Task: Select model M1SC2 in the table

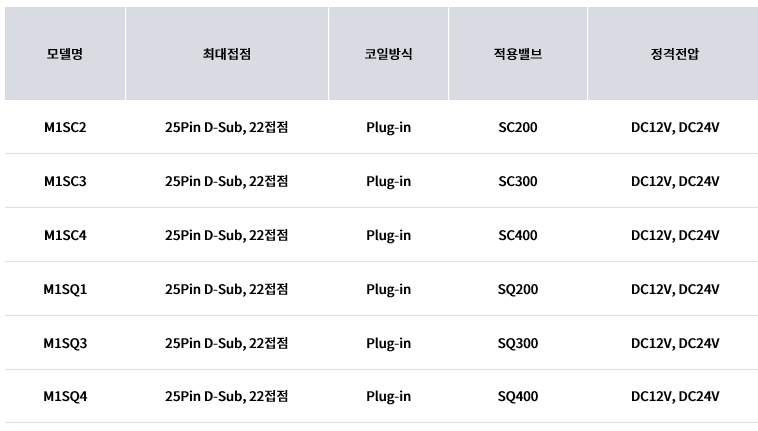Action: pos(65,127)
